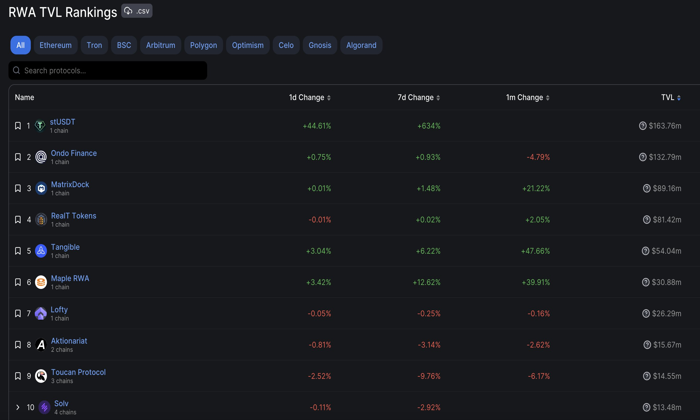Click the stUSDT logo icon

coord(40,126)
